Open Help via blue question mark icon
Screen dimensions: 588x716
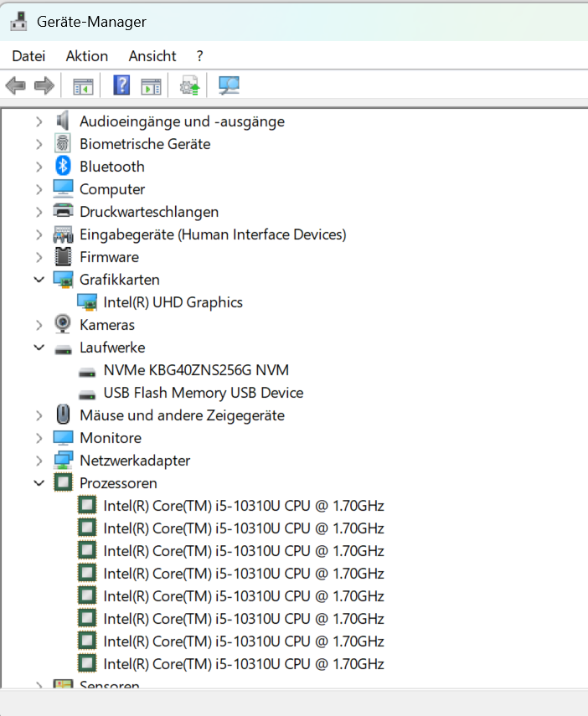click(x=121, y=85)
